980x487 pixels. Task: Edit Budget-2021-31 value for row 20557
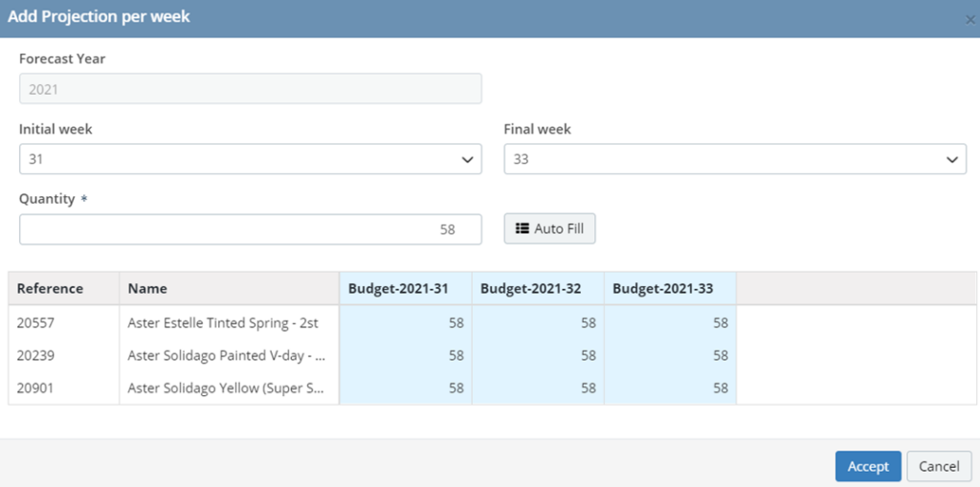406,322
